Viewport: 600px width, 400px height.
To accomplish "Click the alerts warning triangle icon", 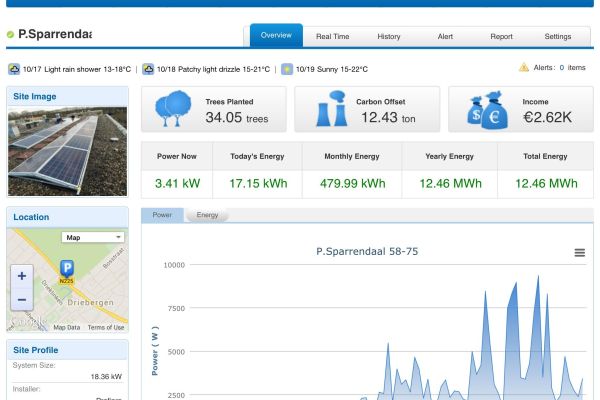I will (x=524, y=68).
